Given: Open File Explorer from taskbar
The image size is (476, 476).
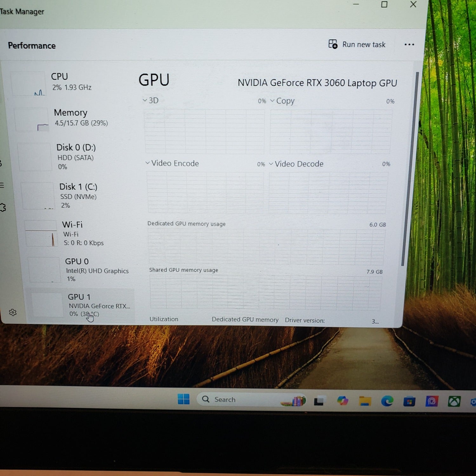Looking at the screenshot, I should [x=365, y=401].
